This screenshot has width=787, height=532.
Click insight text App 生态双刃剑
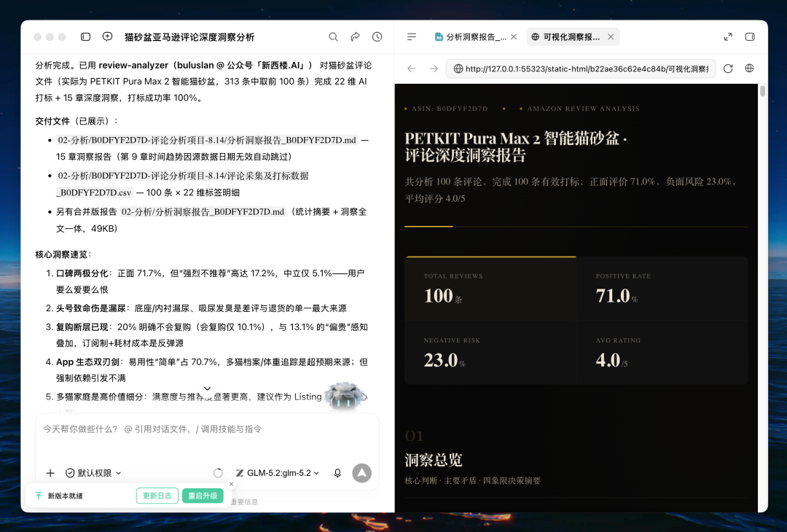[87, 362]
